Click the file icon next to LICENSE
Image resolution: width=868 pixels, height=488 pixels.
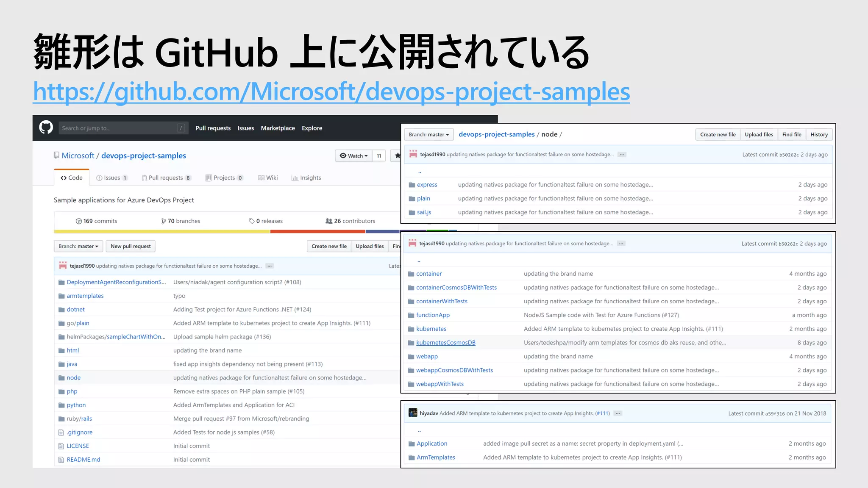point(61,446)
